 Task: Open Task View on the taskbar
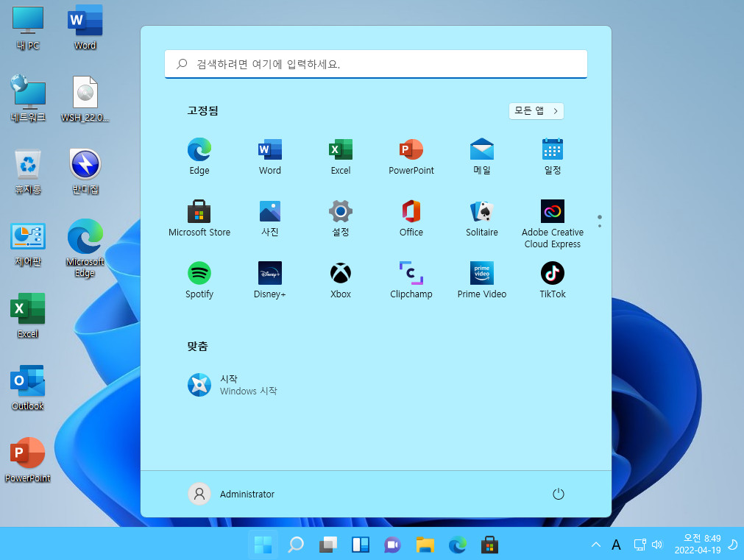[x=328, y=545]
